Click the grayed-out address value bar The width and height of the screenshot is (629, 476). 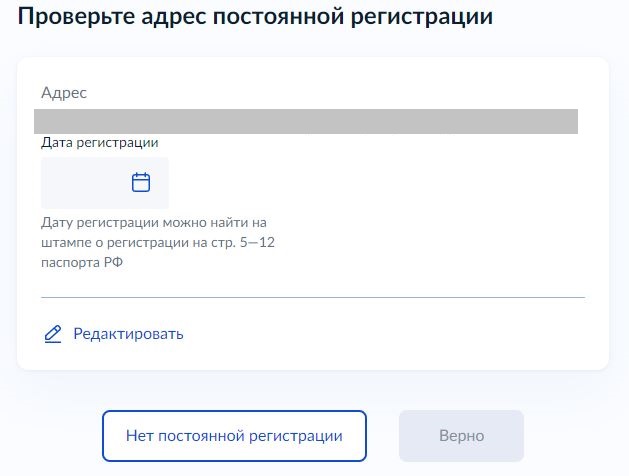(x=306, y=121)
